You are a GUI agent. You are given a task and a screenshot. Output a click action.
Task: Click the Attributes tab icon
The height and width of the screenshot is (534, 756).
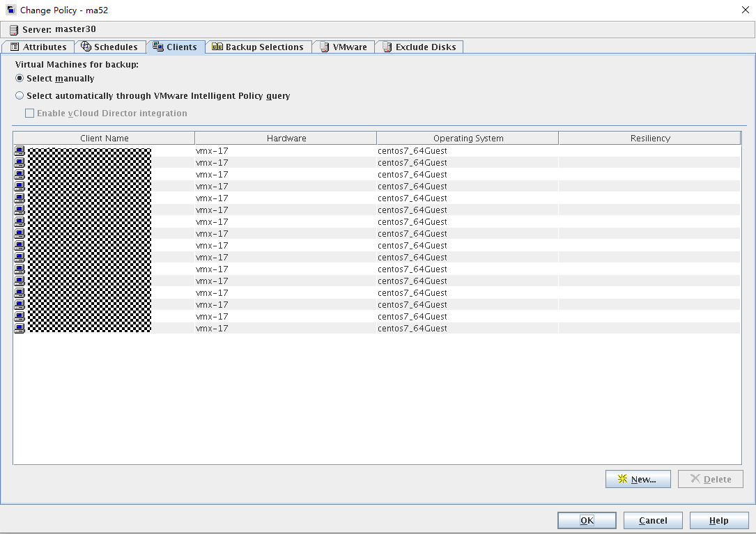15,47
